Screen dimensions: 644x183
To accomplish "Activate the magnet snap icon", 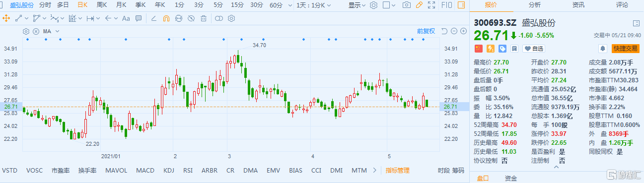I will (166, 18).
